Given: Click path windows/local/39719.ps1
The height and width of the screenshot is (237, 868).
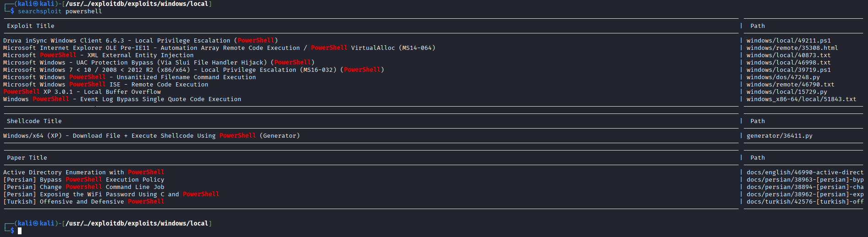Looking at the screenshot, I should [x=788, y=70].
